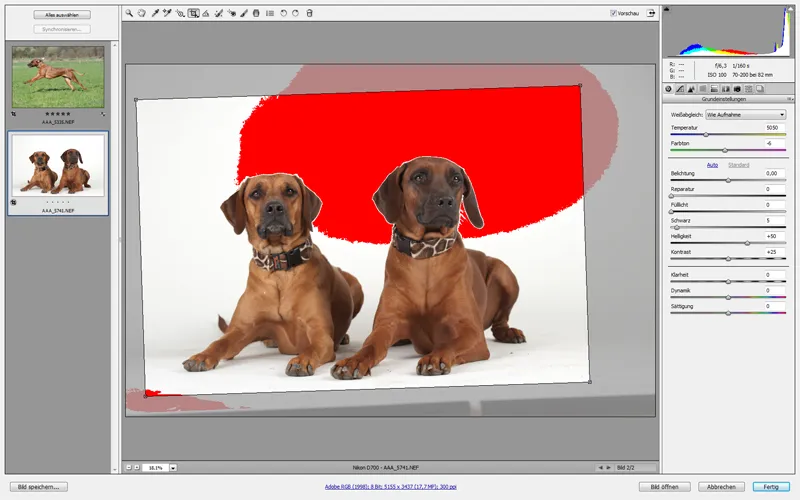800x500 pixels.
Task: Switch to the Camera Calibration tab
Action: tap(737, 89)
